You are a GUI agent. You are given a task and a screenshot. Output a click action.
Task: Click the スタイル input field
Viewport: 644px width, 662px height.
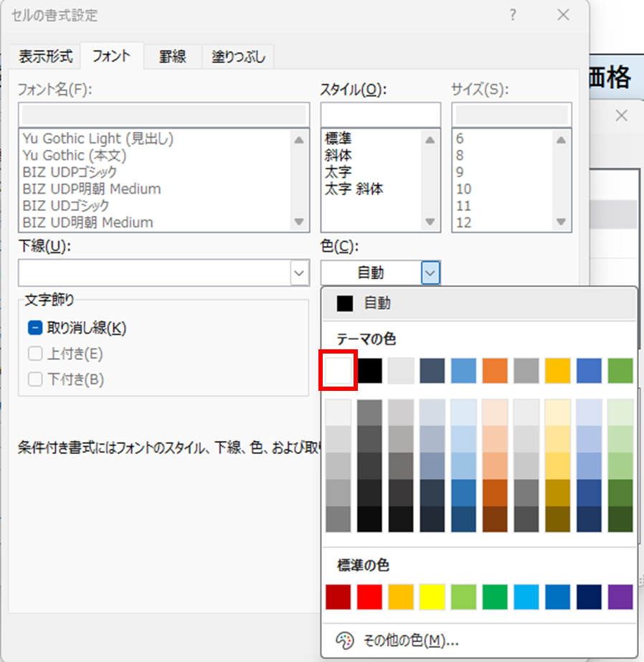point(380,115)
